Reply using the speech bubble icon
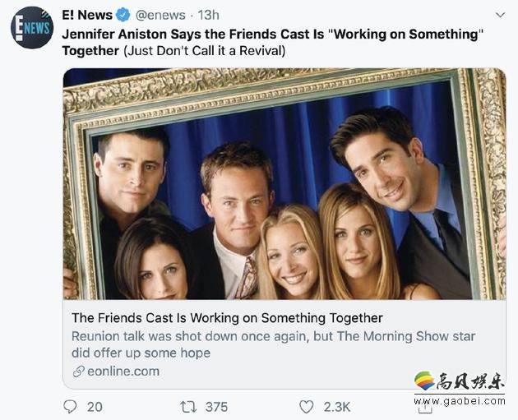This screenshot has height=420, width=518. pos(71,406)
